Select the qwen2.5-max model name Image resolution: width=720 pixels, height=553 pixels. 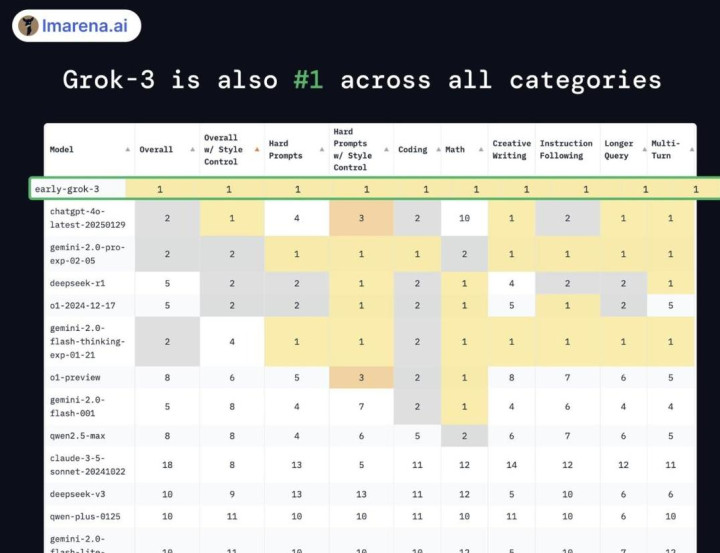click(77, 435)
